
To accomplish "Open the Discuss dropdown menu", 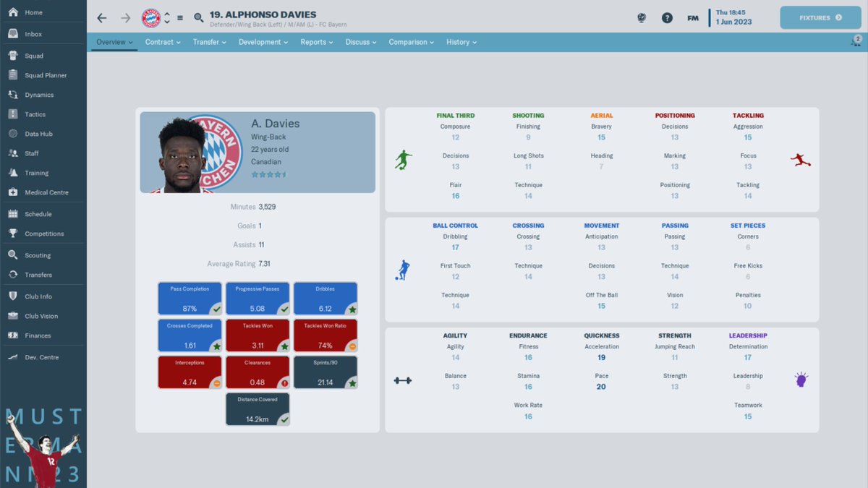I will click(361, 42).
